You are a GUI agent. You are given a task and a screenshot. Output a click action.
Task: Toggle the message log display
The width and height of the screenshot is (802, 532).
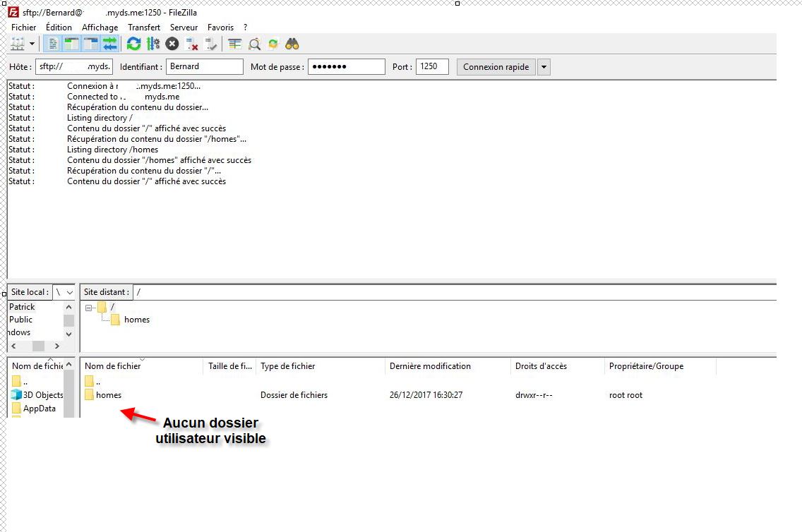point(53,44)
